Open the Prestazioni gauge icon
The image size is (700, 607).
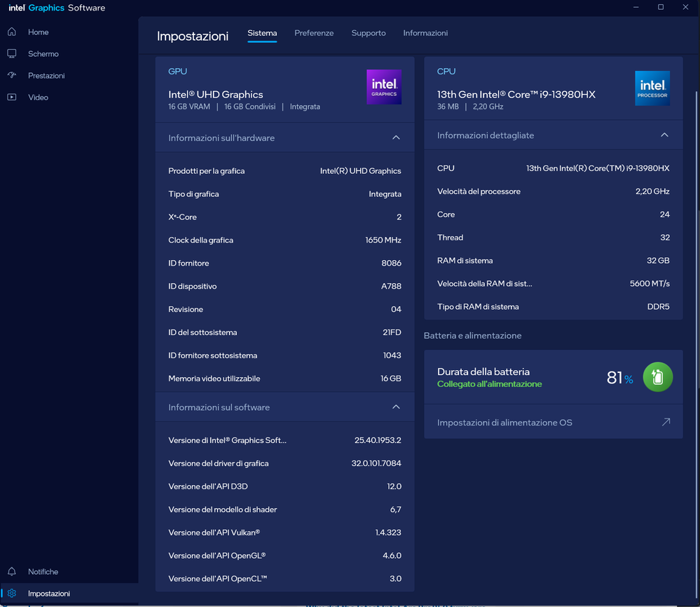(12, 75)
